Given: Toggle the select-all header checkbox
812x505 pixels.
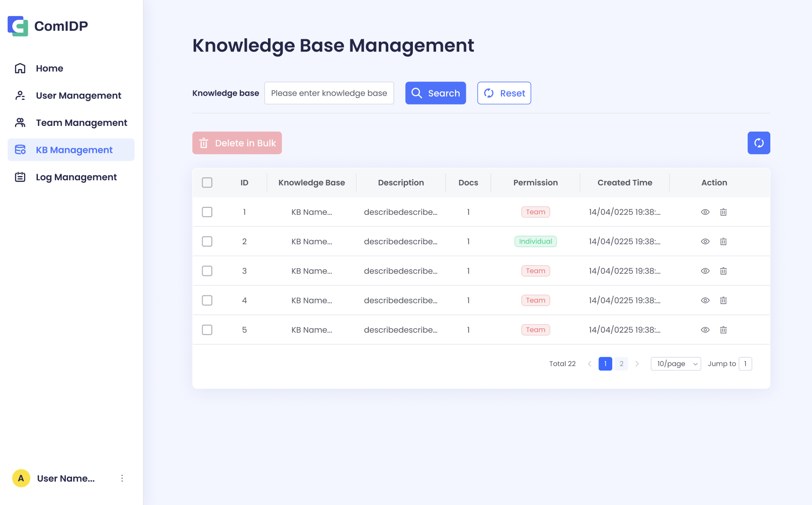Looking at the screenshot, I should coord(207,183).
